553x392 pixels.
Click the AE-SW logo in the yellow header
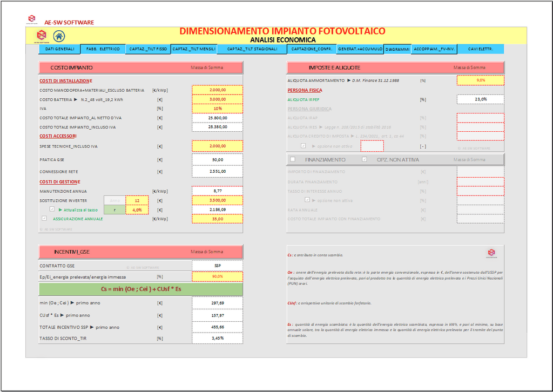pos(42,36)
